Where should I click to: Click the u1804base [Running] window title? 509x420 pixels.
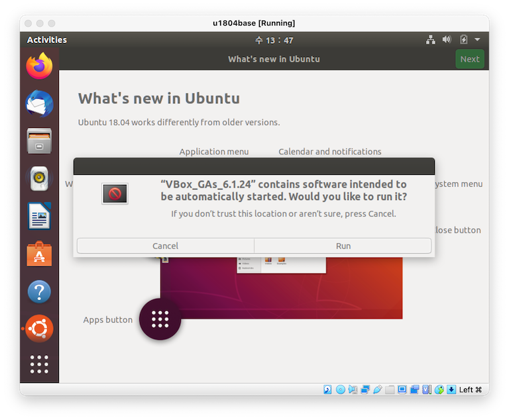point(254,23)
